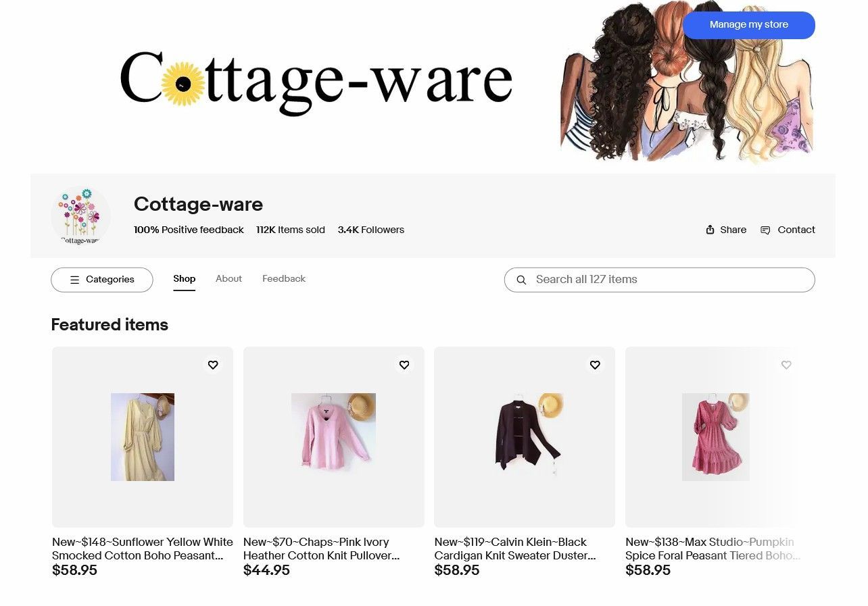Click the Share icon

click(x=710, y=230)
